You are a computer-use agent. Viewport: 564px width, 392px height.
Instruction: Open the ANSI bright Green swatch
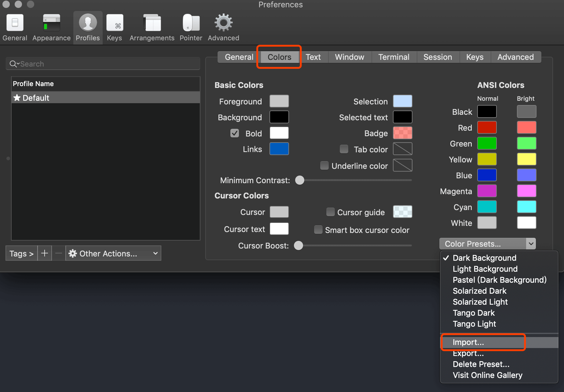(x=527, y=143)
